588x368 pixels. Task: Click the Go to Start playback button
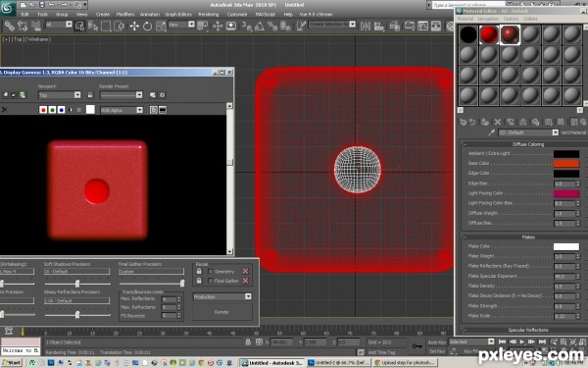pos(502,342)
